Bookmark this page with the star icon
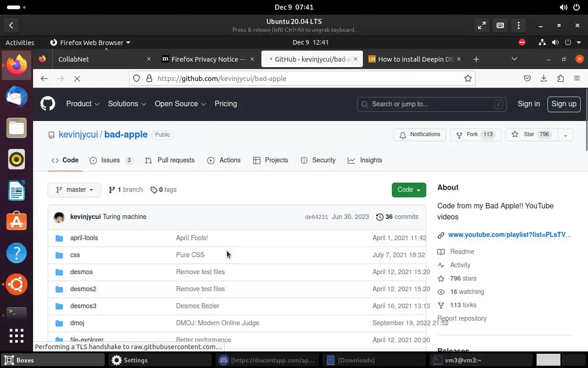 point(468,79)
